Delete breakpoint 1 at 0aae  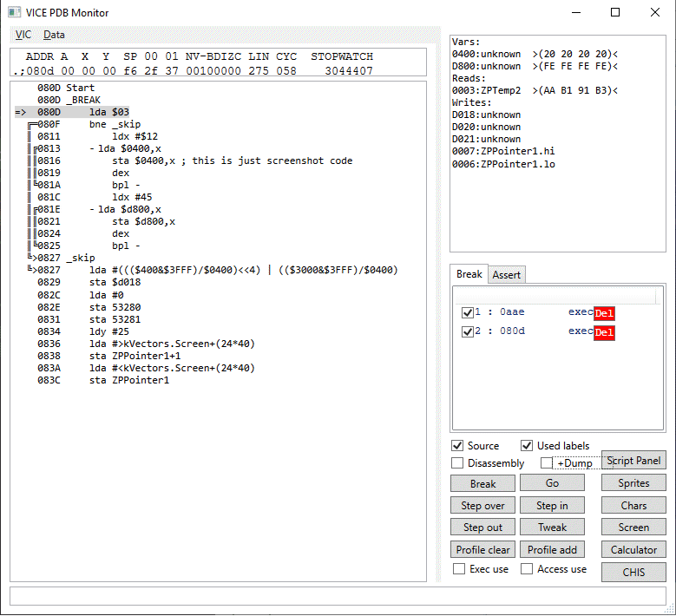coord(604,313)
